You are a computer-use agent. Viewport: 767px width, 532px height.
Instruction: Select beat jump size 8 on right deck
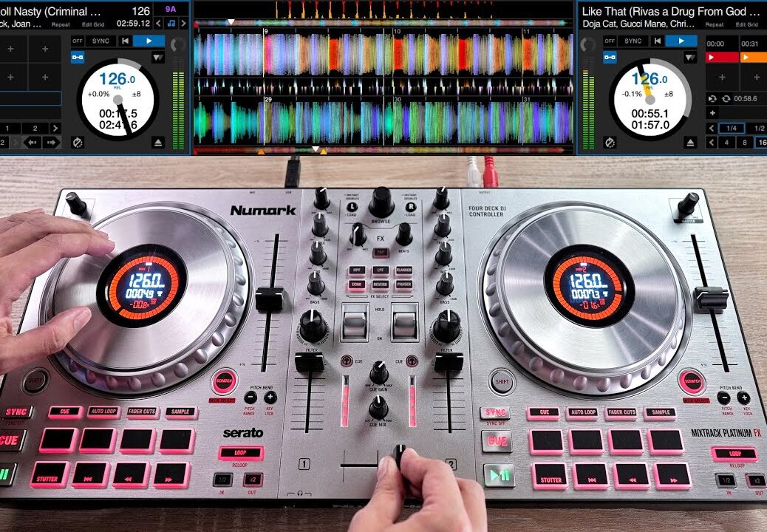[745, 143]
